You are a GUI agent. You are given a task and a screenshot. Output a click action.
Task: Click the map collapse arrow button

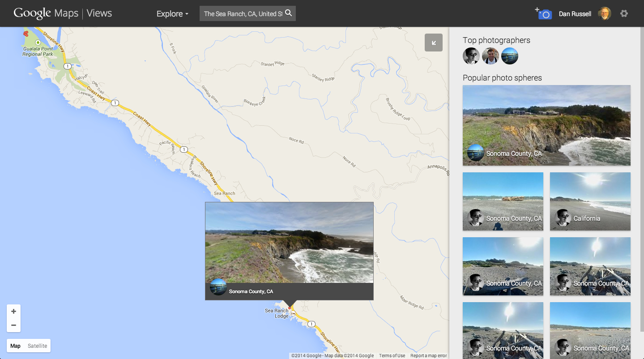[x=434, y=43]
